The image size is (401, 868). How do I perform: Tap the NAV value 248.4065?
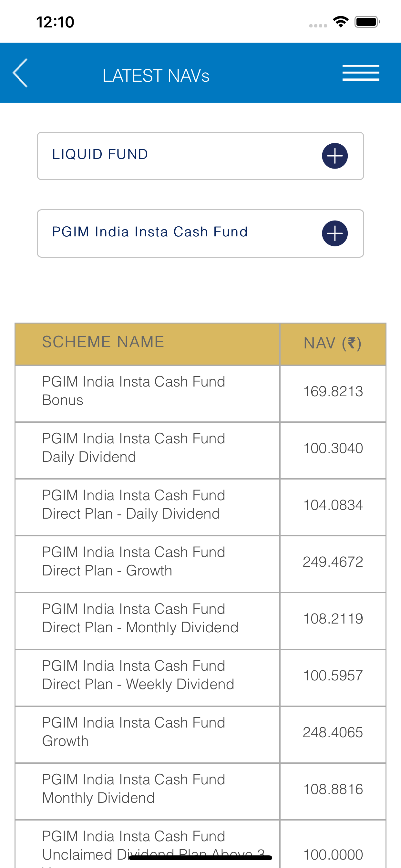click(x=333, y=732)
